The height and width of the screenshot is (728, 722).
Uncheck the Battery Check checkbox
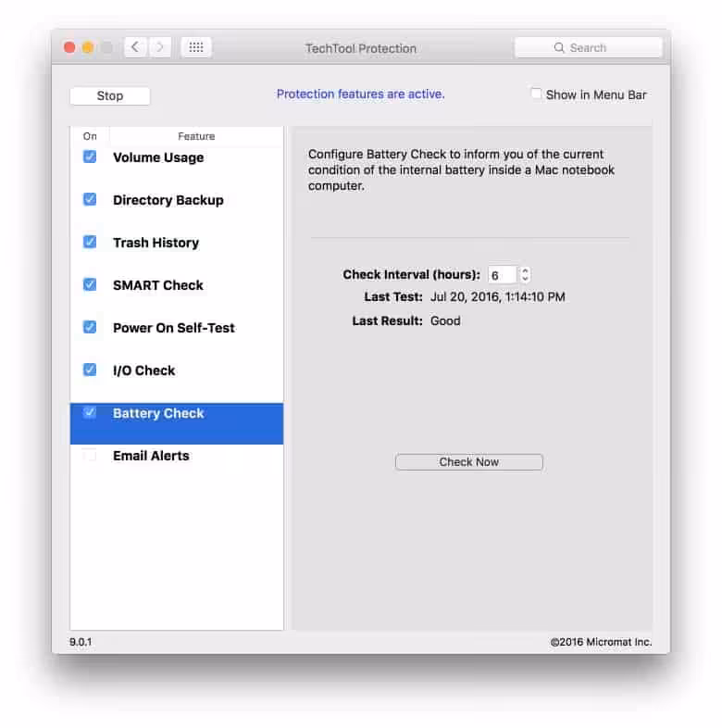[90, 412]
